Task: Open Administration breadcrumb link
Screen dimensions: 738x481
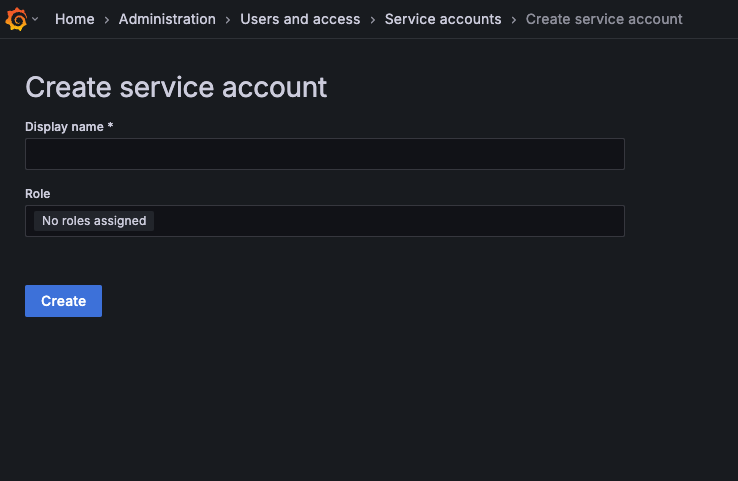Action: (x=167, y=19)
